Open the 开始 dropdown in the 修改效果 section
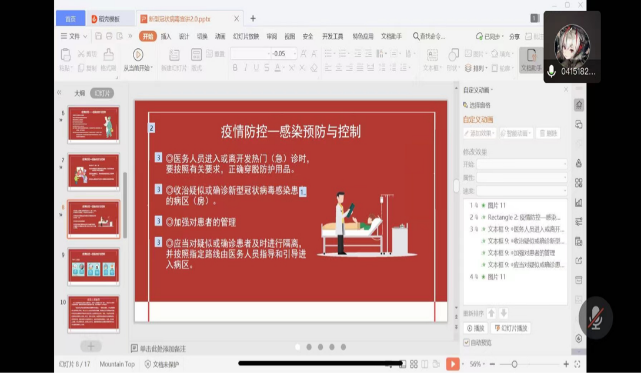641x373 pixels. tap(522, 164)
